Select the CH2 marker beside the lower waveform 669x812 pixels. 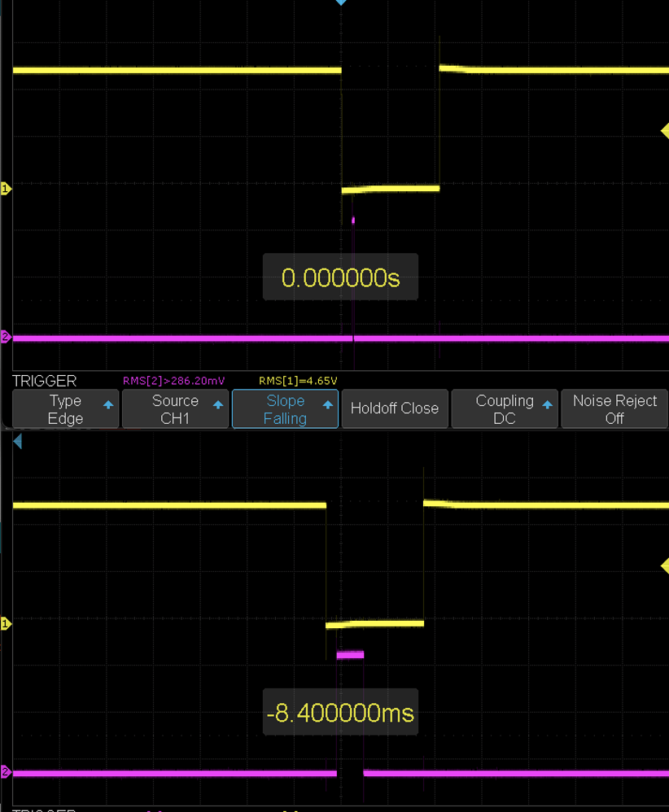pyautogui.click(x=6, y=772)
